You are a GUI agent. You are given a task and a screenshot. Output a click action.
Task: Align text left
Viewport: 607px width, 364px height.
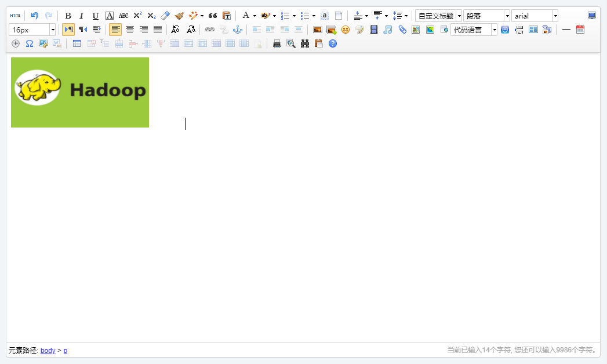click(x=115, y=30)
